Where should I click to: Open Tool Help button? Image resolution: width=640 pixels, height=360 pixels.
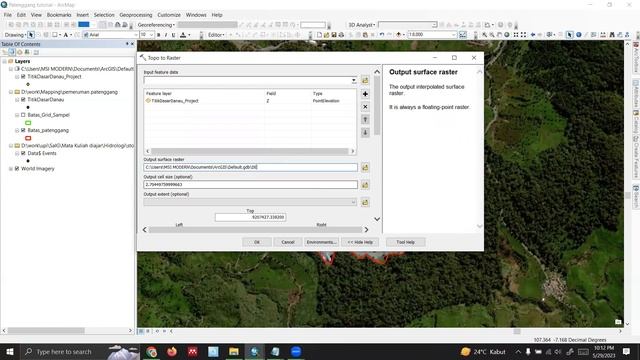(405, 242)
